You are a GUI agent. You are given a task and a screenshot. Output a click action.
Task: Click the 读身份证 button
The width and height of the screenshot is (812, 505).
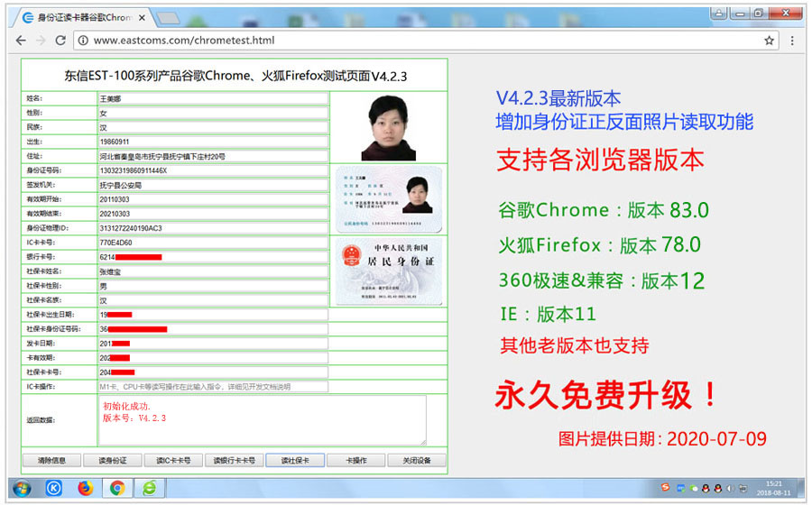tap(113, 461)
